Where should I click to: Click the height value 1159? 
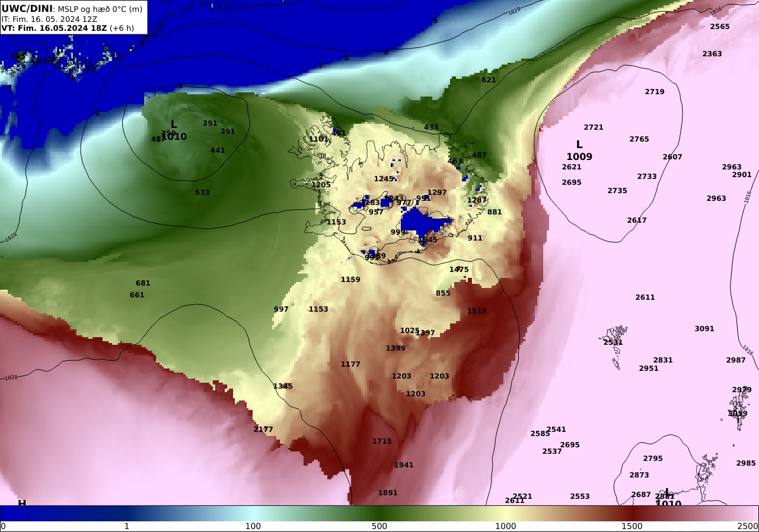click(350, 280)
